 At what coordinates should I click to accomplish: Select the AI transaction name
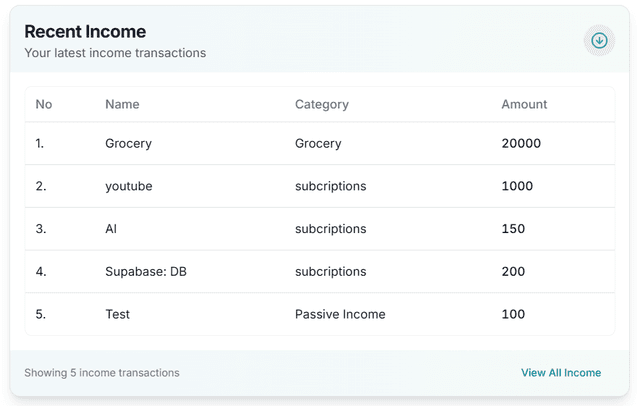111,229
